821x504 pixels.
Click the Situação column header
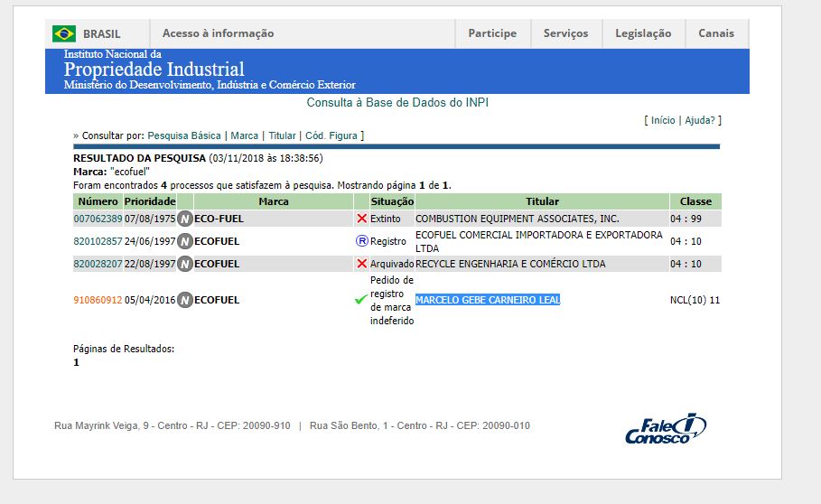[x=392, y=201]
